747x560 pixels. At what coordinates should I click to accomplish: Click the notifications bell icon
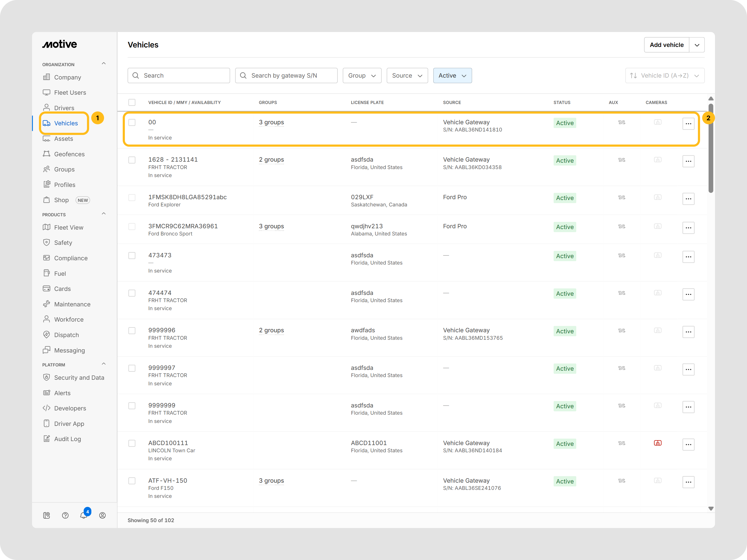point(84,515)
